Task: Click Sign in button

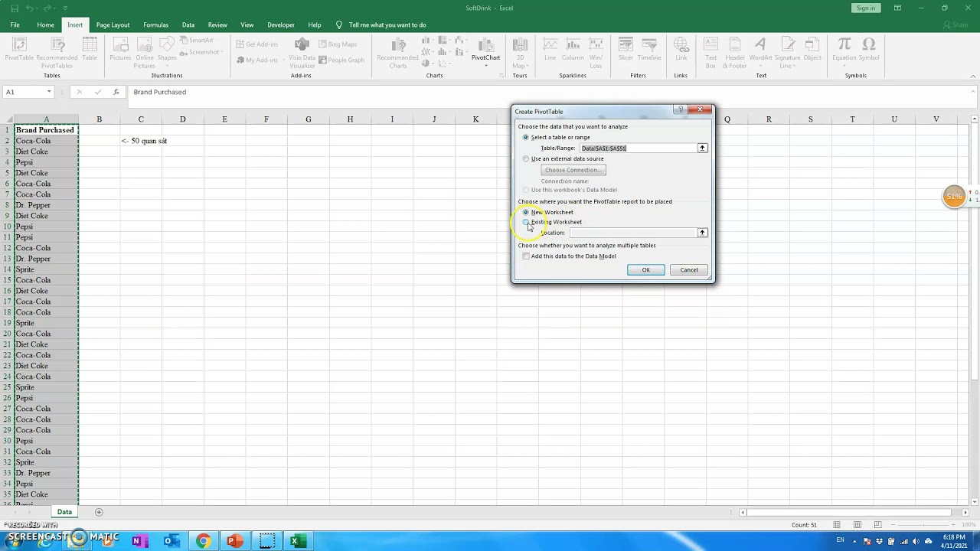Action: click(x=866, y=8)
